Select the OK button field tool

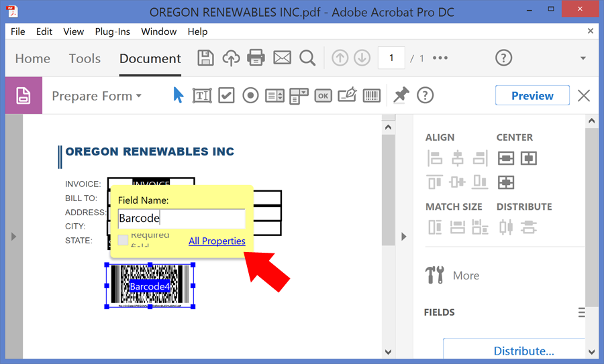pyautogui.click(x=323, y=96)
